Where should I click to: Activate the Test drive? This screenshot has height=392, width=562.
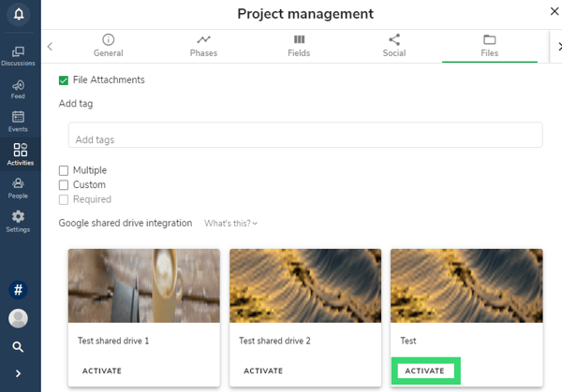424,370
